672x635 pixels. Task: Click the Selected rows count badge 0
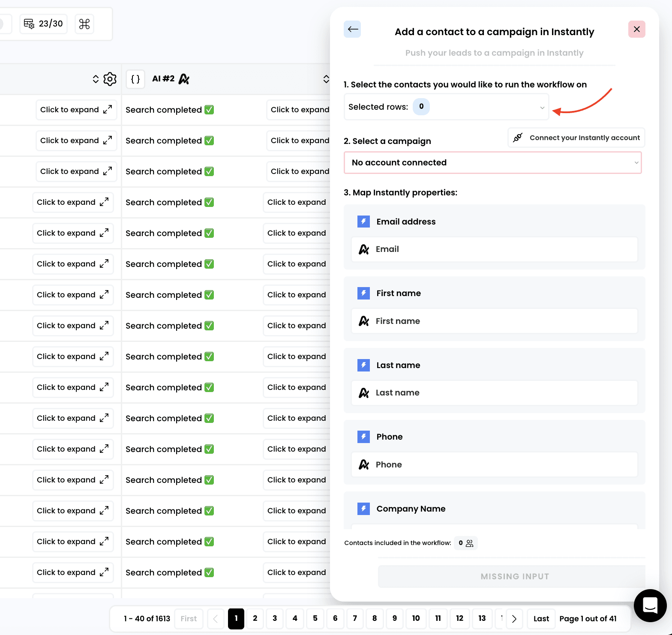point(421,106)
